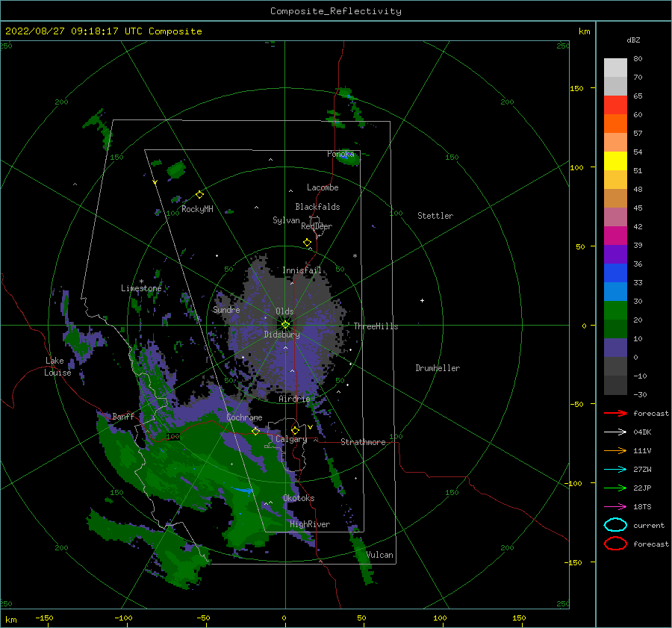The height and width of the screenshot is (628, 672).
Task: Click the cyan 27ZW arrow icon
Action: tap(615, 470)
